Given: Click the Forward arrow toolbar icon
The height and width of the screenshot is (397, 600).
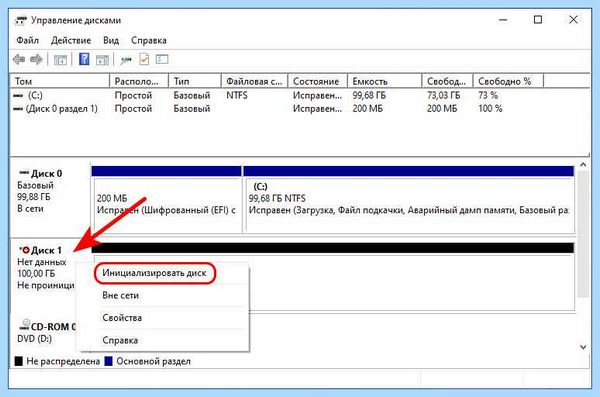Looking at the screenshot, I should click(36, 59).
